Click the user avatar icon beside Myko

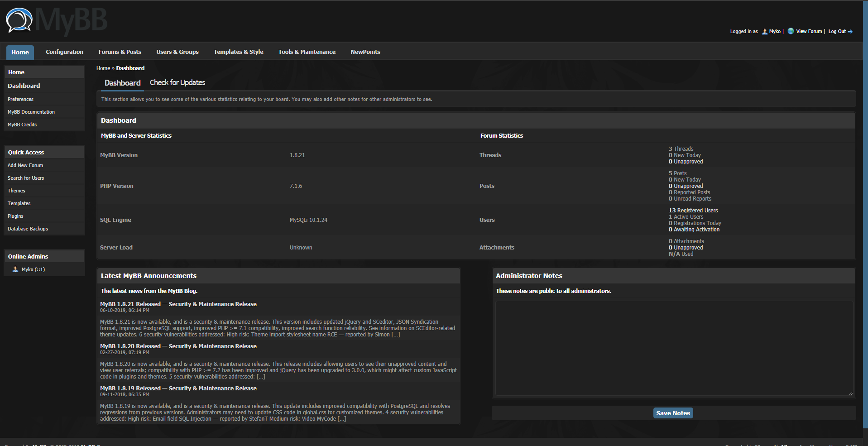765,32
